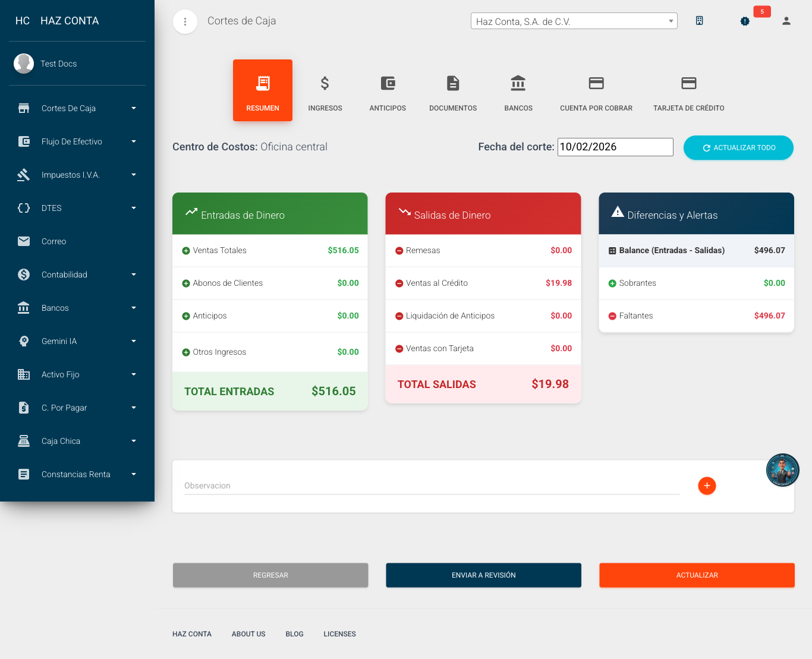Click the user profile icon
This screenshot has height=659, width=812.
coord(786,21)
